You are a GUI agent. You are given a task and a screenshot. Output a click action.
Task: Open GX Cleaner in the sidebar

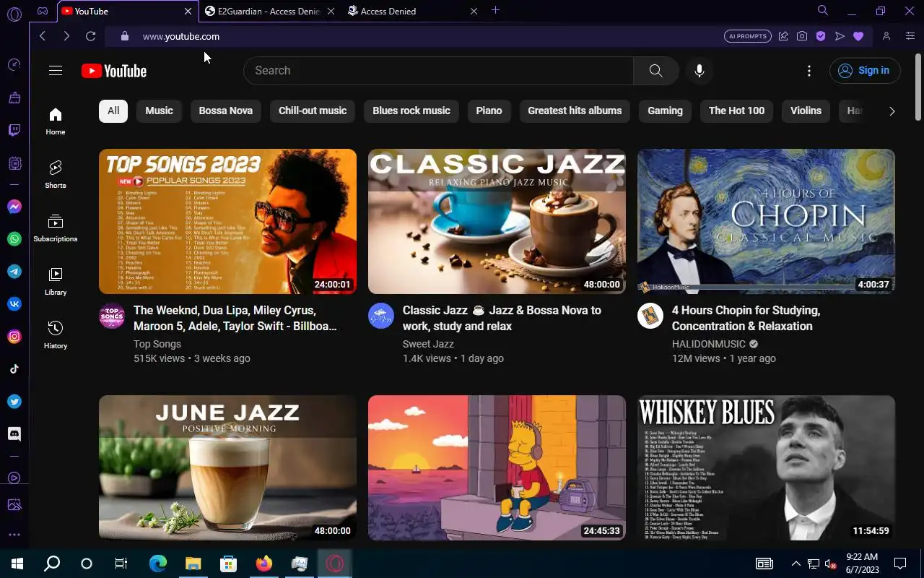[x=14, y=98]
